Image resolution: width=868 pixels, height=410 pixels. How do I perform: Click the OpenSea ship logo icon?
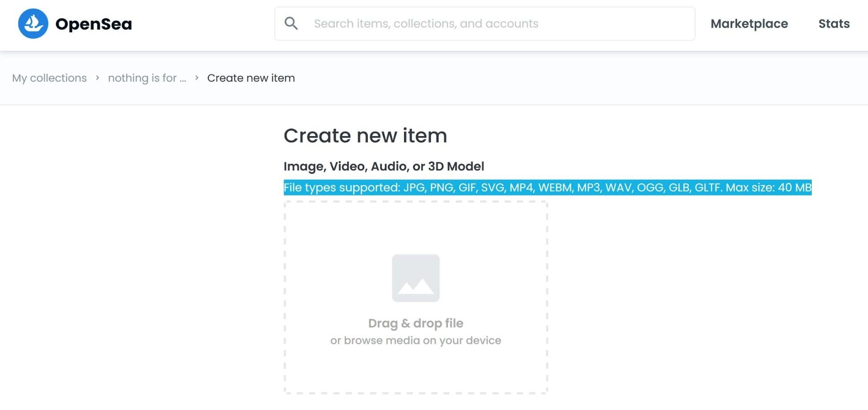click(33, 24)
